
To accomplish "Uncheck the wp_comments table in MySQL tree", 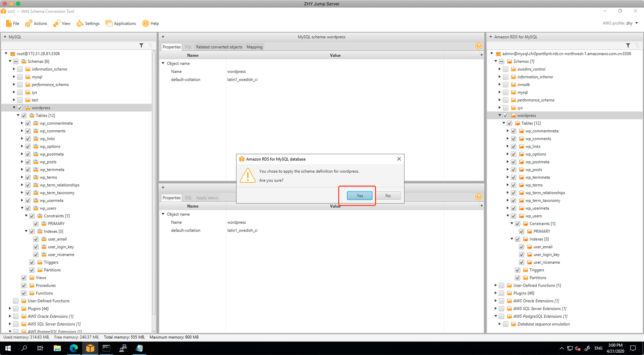I will 28,131.
